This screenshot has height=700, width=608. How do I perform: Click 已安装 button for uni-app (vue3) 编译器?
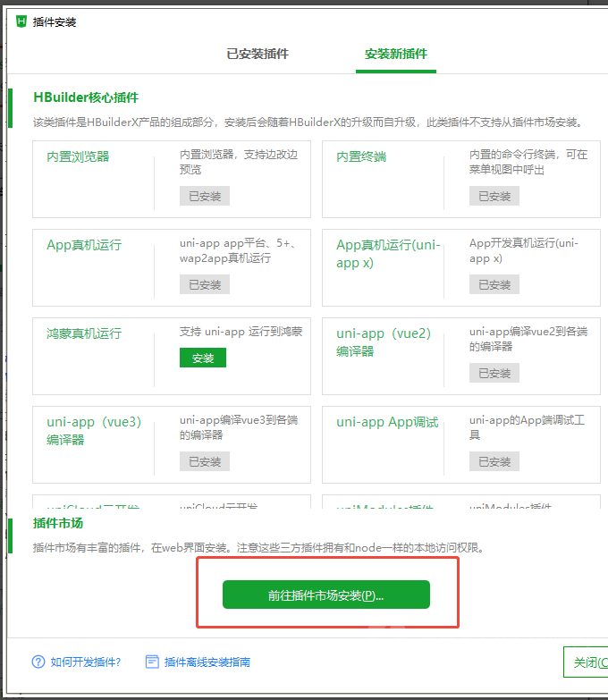pos(205,461)
